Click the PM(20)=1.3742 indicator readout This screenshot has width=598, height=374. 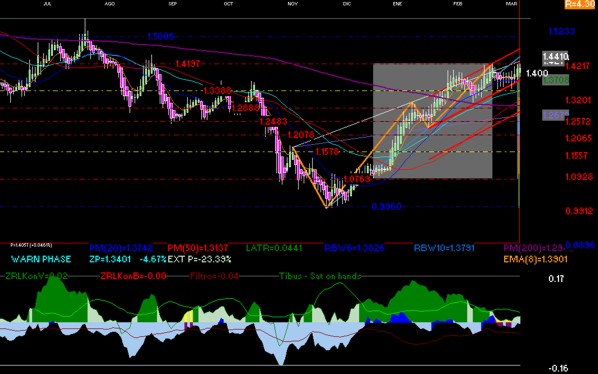[x=121, y=248]
